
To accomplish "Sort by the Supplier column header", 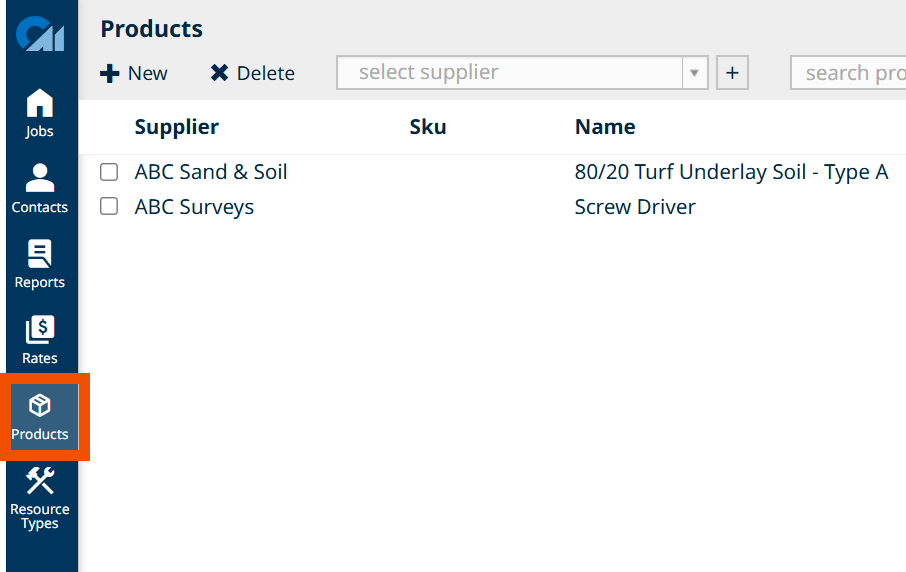I will (177, 127).
